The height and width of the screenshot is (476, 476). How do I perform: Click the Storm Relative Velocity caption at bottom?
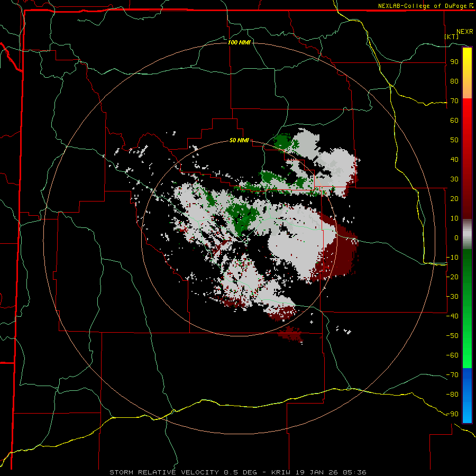(238, 472)
